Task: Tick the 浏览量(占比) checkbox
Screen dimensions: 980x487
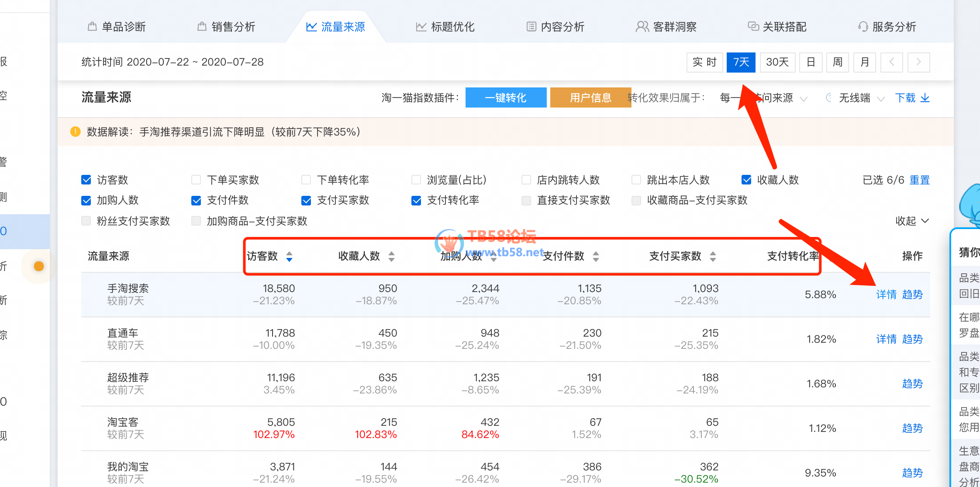Action: pos(416,180)
